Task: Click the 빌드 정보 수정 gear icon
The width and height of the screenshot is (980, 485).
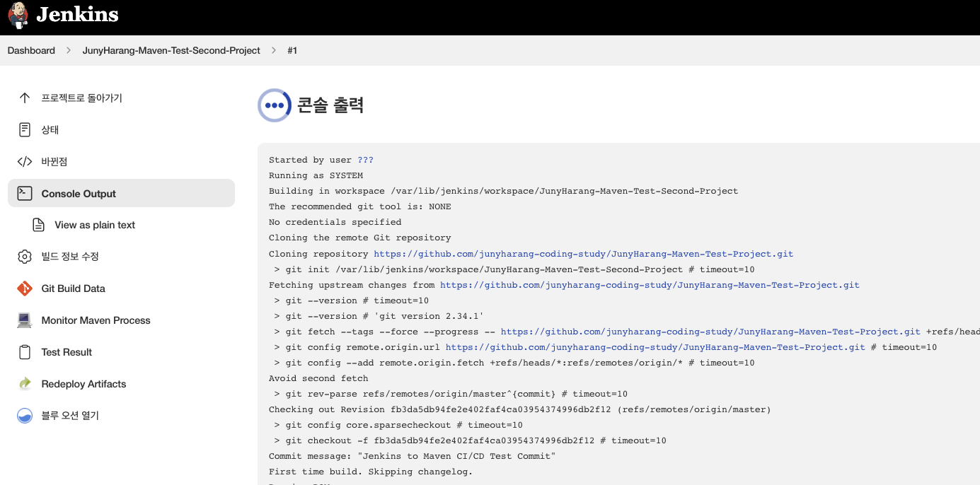Action: tap(25, 257)
